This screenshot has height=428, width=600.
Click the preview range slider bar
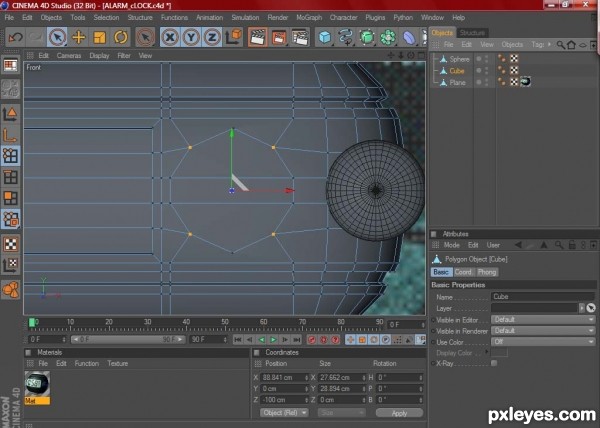point(128,340)
